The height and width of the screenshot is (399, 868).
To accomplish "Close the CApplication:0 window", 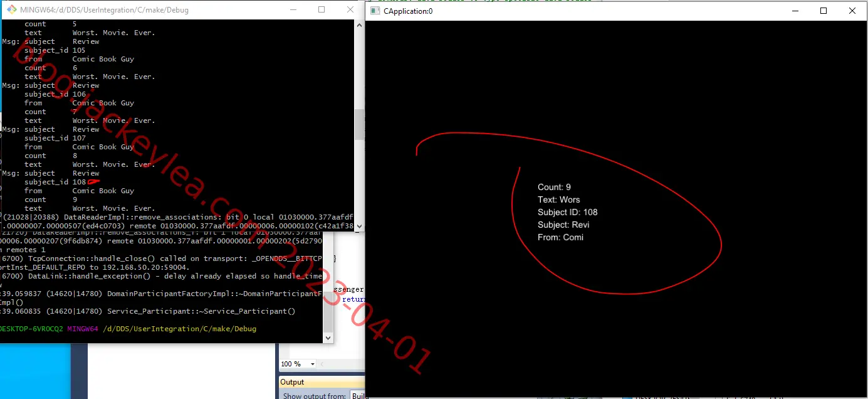I will pos(852,11).
